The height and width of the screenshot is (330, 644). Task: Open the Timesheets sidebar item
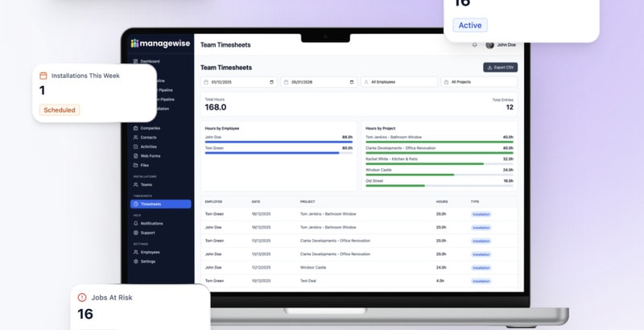click(x=160, y=204)
